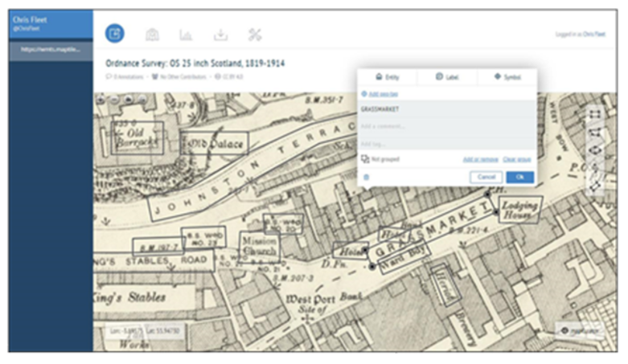Delete annotation with trash icon
The width and height of the screenshot is (628, 364).
pos(366,178)
